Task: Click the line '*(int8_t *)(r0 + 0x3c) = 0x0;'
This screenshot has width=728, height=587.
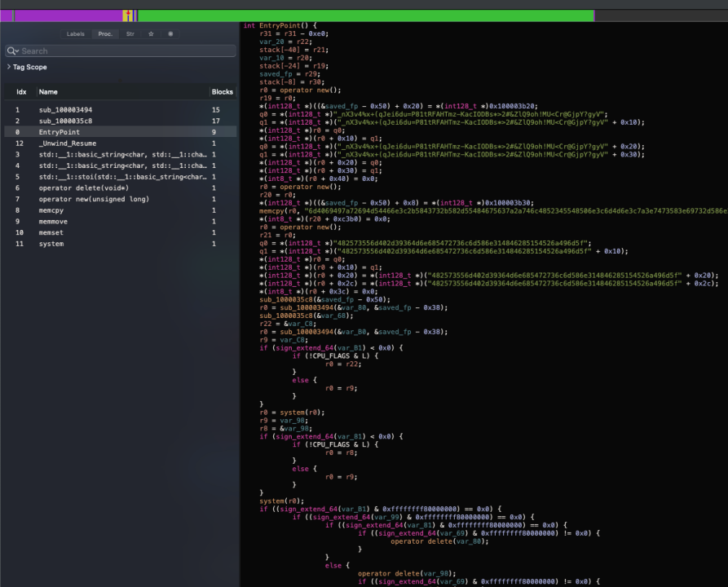Action: pos(319,291)
